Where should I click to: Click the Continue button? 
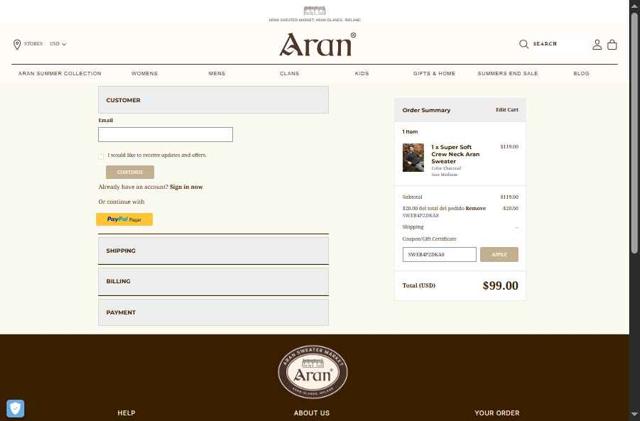pos(130,172)
